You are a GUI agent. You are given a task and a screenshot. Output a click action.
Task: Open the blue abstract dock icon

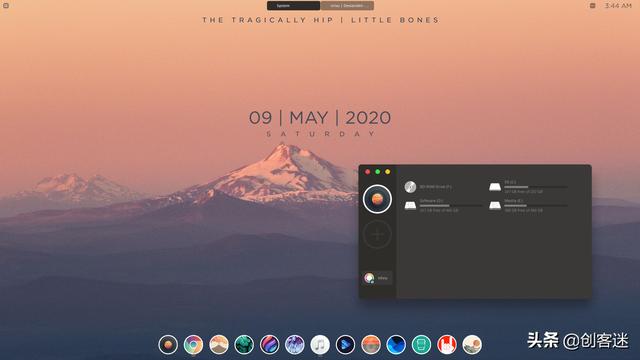pyautogui.click(x=396, y=344)
